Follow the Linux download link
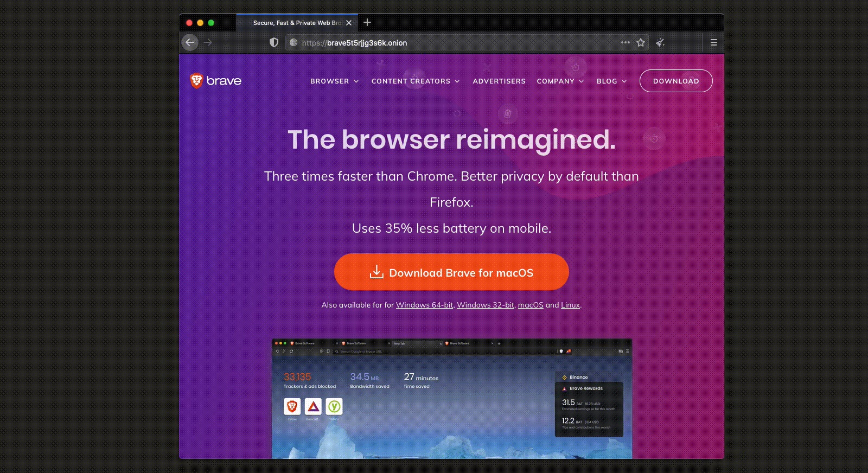Viewport: 868px width, 473px height. [x=570, y=305]
